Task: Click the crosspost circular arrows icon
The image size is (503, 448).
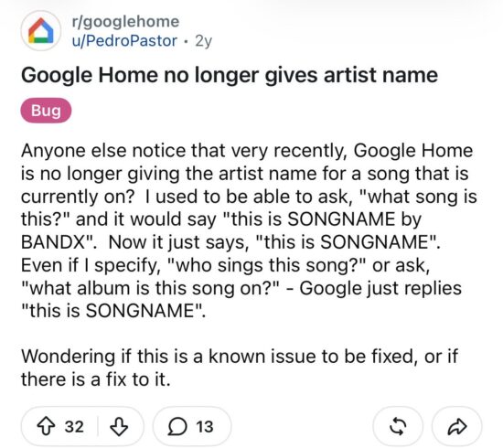Action: (398, 426)
